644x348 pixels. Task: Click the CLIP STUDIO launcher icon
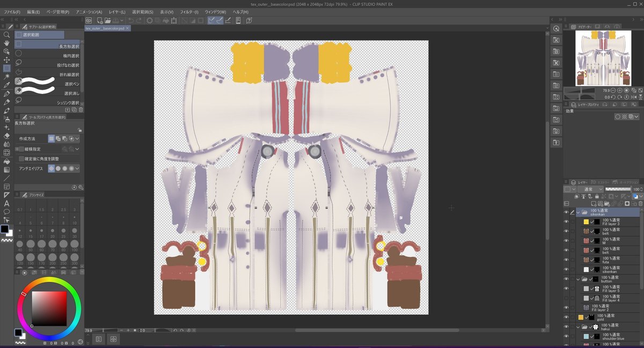[89, 20]
